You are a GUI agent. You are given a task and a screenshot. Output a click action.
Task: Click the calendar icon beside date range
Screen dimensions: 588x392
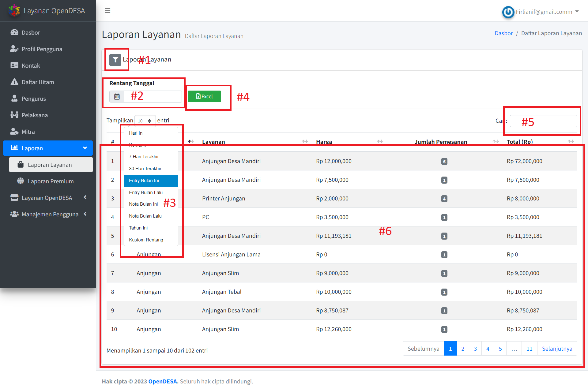[117, 97]
